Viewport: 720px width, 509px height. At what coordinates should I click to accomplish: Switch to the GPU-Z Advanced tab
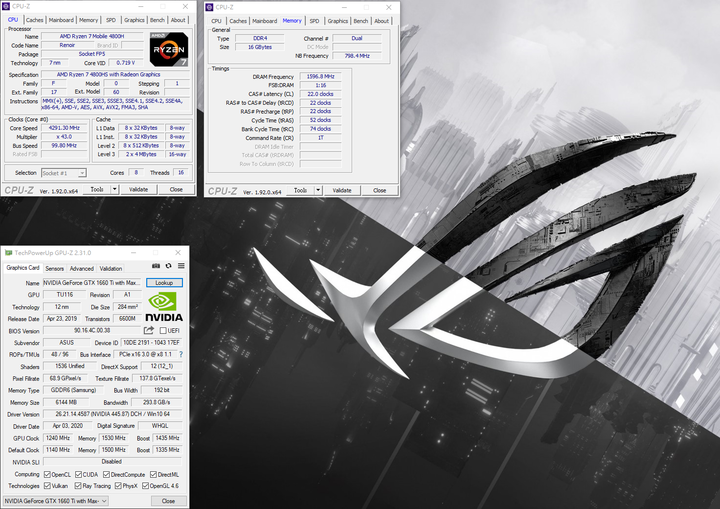pyautogui.click(x=82, y=268)
